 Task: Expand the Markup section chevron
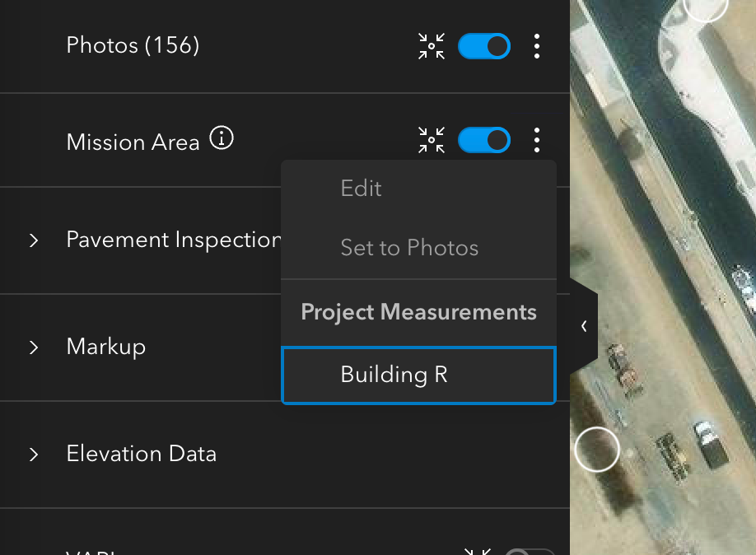pyautogui.click(x=34, y=347)
